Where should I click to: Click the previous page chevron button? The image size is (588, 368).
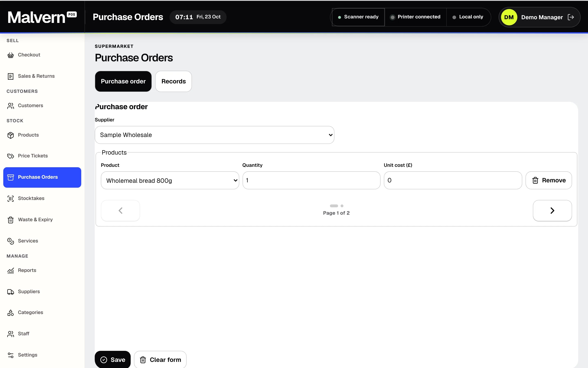[120, 211]
